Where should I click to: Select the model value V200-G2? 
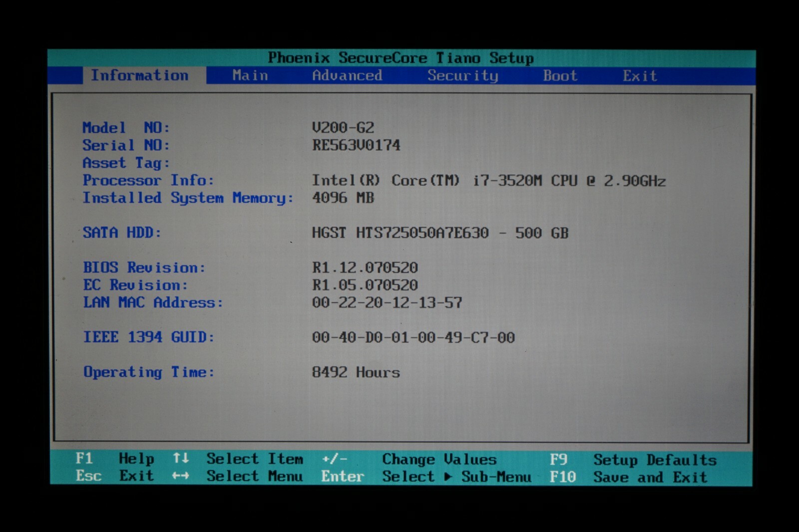click(343, 128)
